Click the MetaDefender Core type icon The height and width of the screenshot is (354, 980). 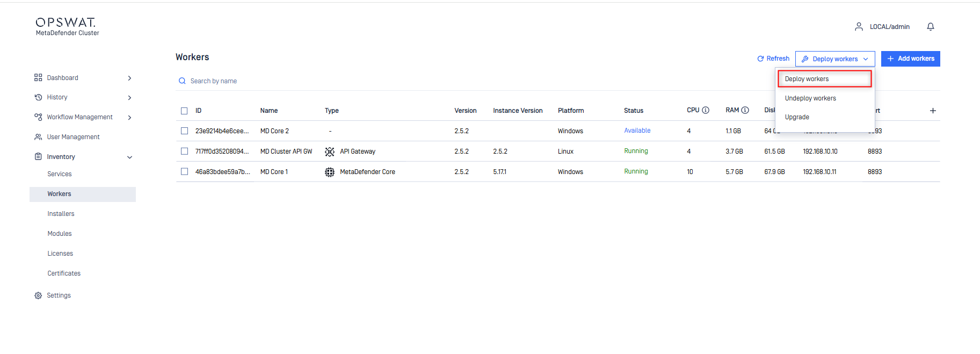click(x=330, y=172)
